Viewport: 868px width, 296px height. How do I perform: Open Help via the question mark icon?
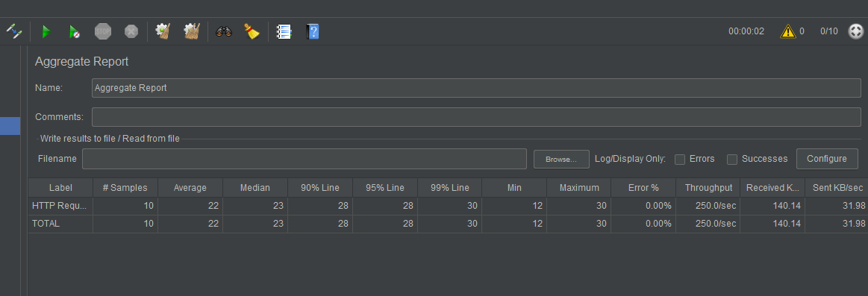click(x=313, y=31)
